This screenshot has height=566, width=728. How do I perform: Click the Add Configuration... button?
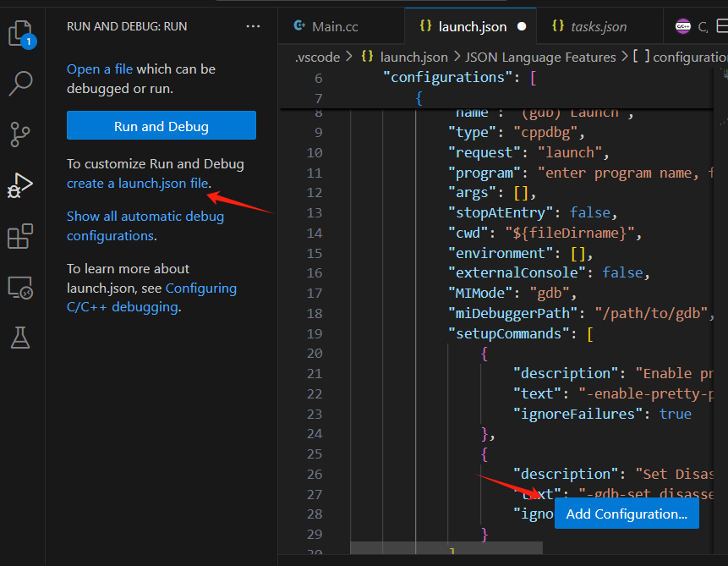click(627, 514)
